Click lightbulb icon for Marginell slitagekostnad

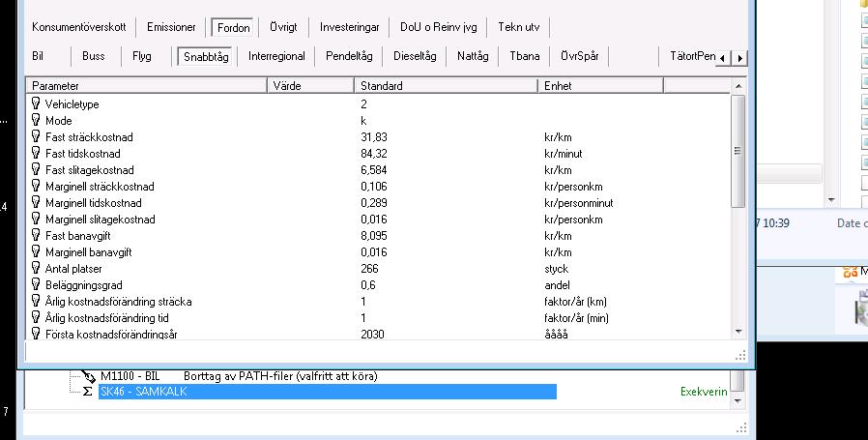36,219
